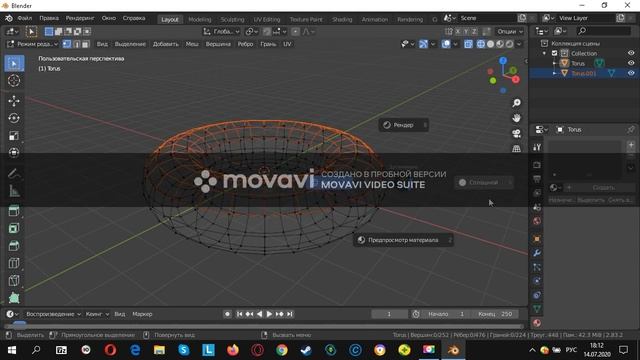Switch to edge select mode

click(76, 44)
